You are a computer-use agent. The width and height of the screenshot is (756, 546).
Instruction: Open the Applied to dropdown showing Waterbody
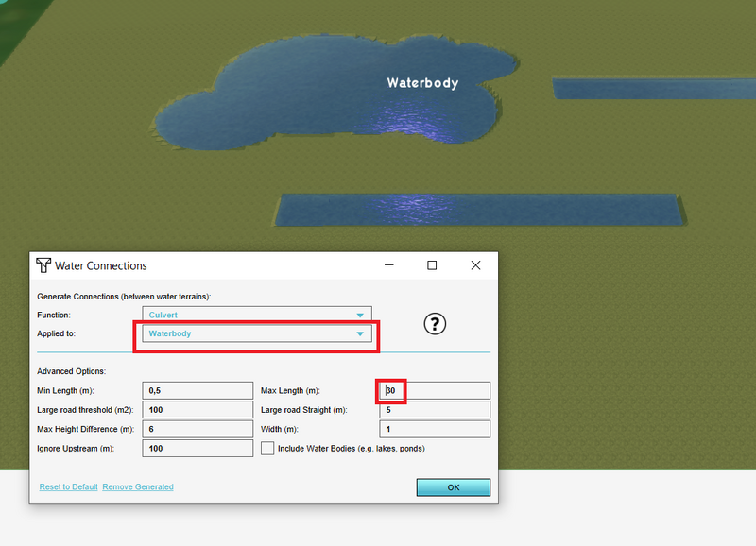coord(255,333)
